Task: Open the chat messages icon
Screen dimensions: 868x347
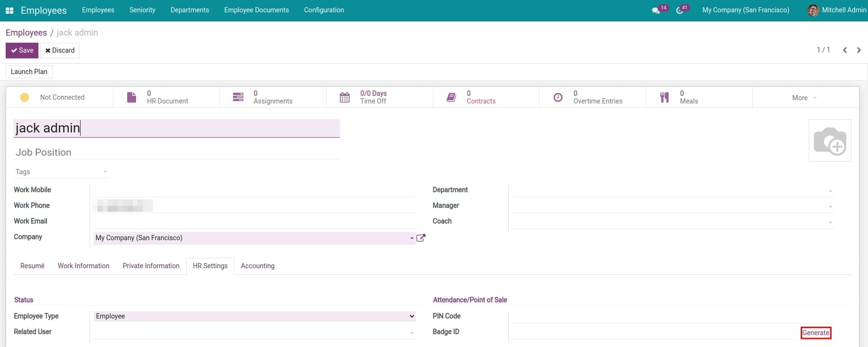Action: [656, 10]
